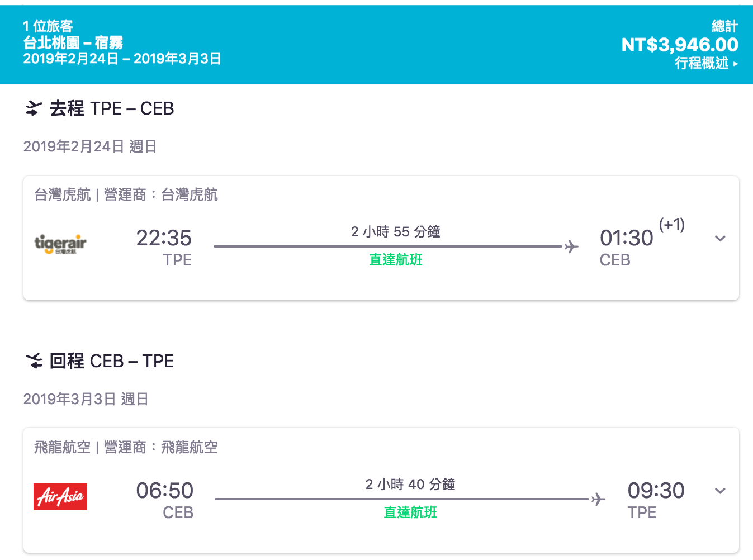753x560 pixels.
Task: Open the 行程概述 itinerary summary
Action: [x=706, y=63]
